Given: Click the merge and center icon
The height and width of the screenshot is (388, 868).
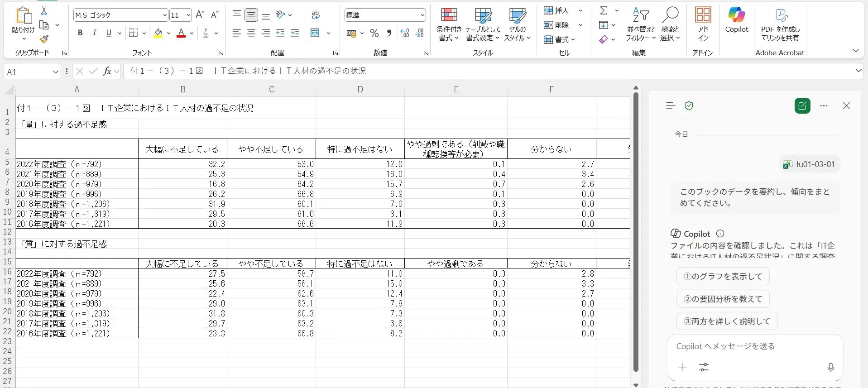Looking at the screenshot, I should tap(315, 33).
